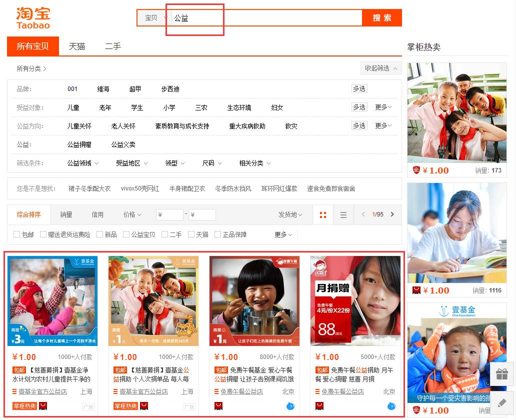Image resolution: width=516 pixels, height=420 pixels.
Task: Switch to list view layout icon
Action: [x=343, y=215]
